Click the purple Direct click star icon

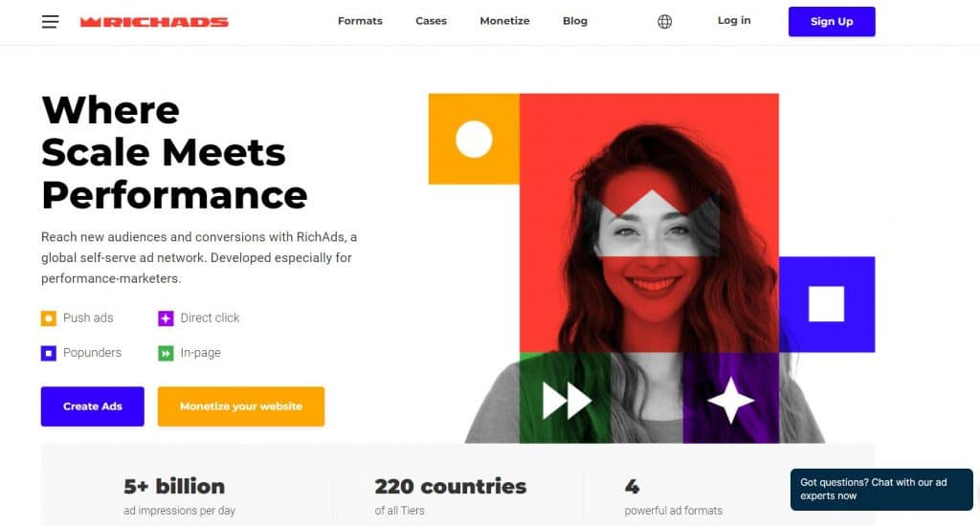point(166,318)
